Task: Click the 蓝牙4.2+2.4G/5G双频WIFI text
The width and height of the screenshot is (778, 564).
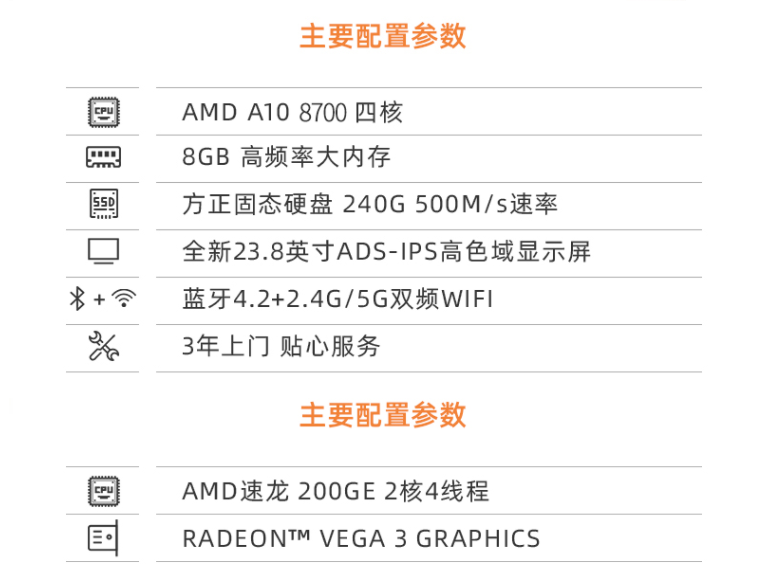Action: 338,299
